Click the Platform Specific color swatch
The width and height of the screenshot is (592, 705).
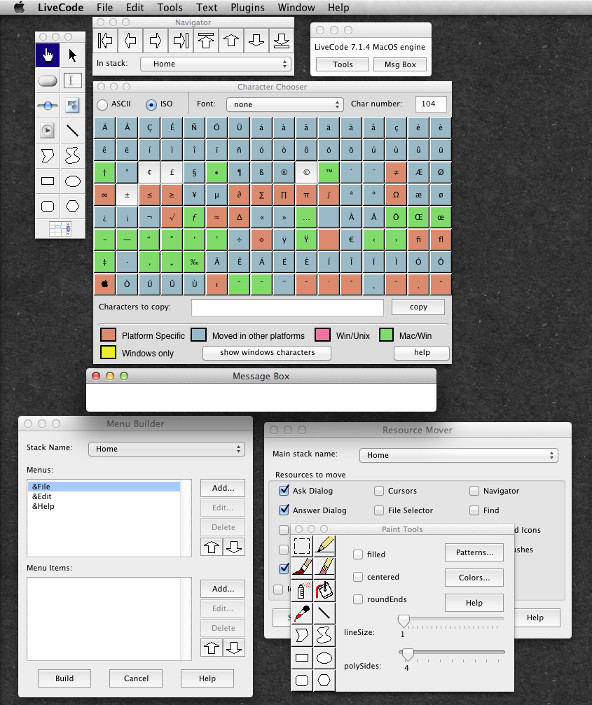coord(108,335)
